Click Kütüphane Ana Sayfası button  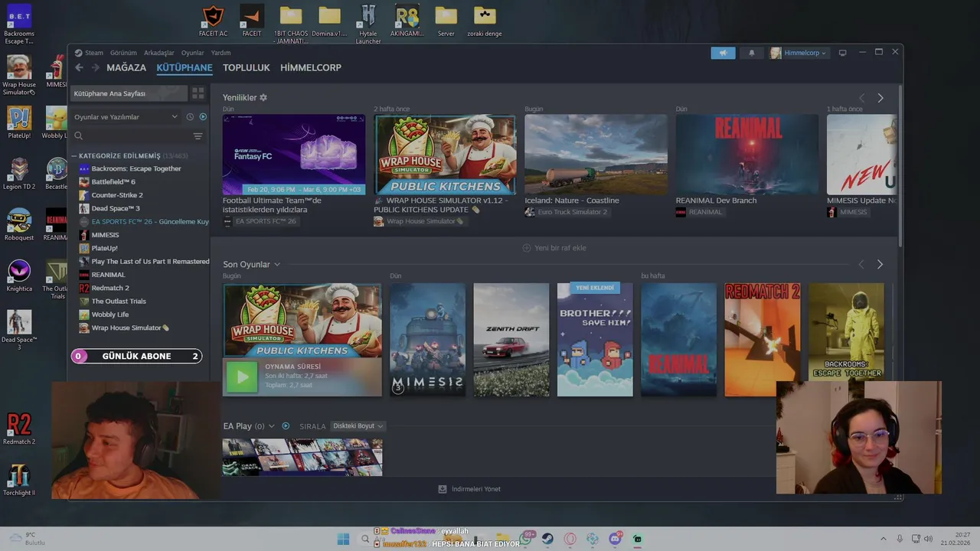(x=129, y=93)
